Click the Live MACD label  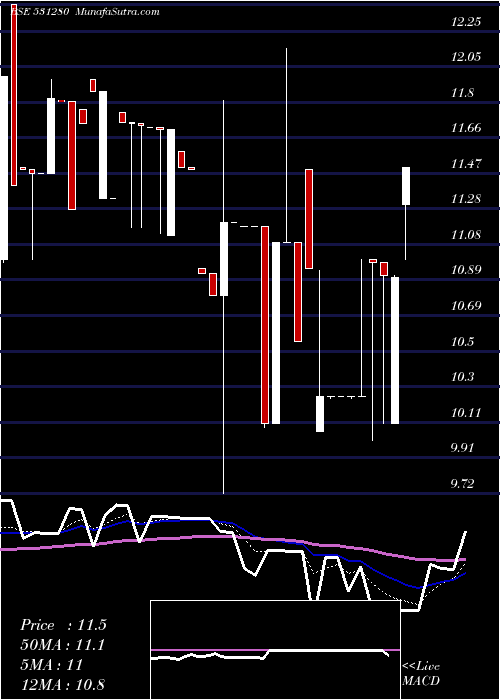click(x=421, y=674)
